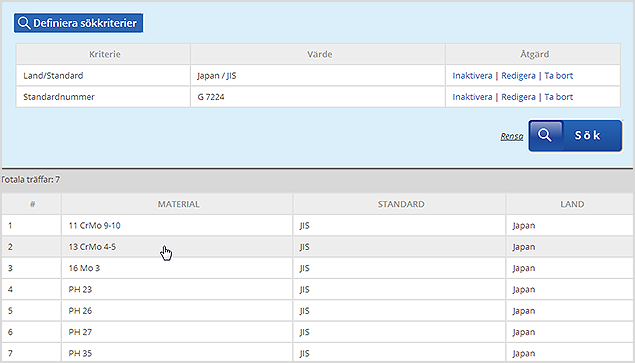Run the search with Sök
635x363 pixels.
click(575, 136)
